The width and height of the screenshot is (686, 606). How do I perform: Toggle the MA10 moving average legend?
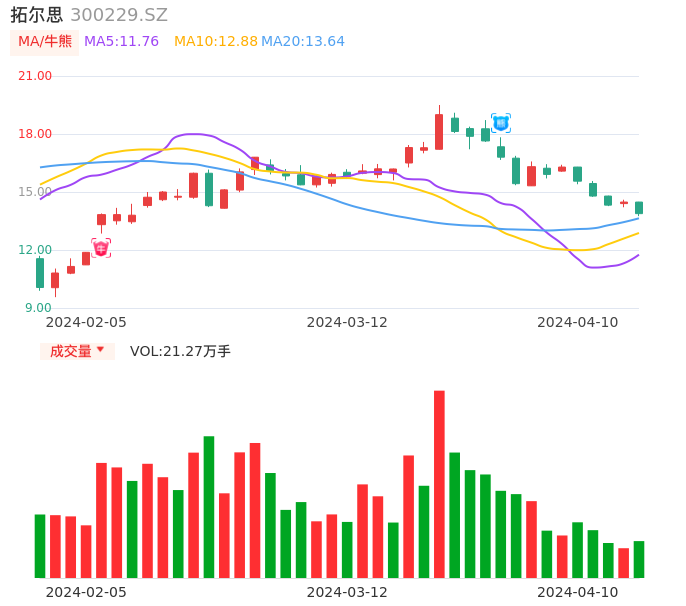click(x=215, y=42)
